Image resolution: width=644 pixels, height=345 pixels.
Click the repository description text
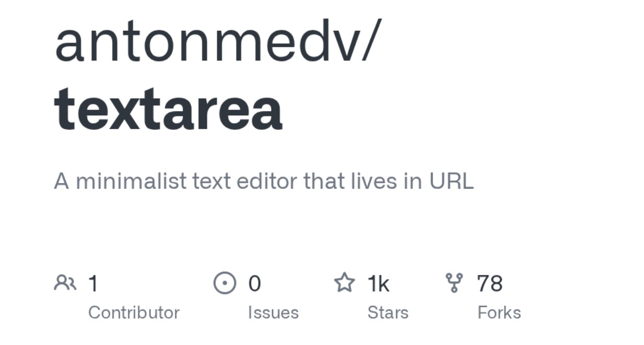tap(264, 182)
